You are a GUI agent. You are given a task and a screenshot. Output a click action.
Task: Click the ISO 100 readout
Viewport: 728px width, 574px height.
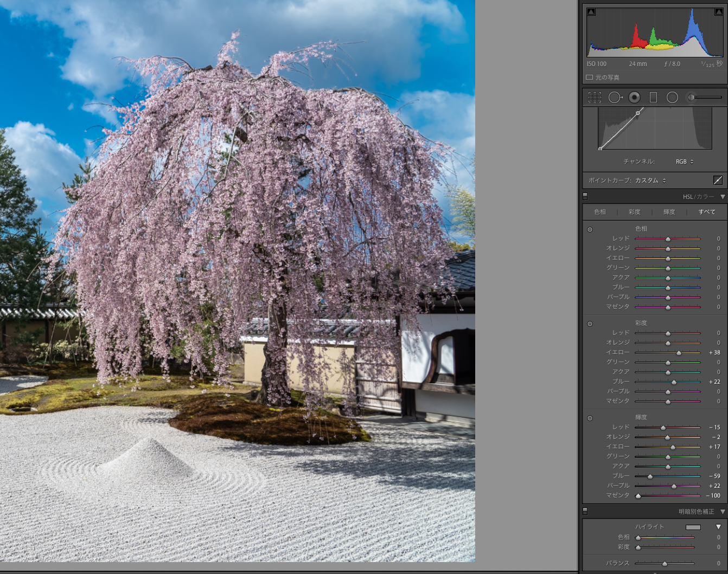597,64
